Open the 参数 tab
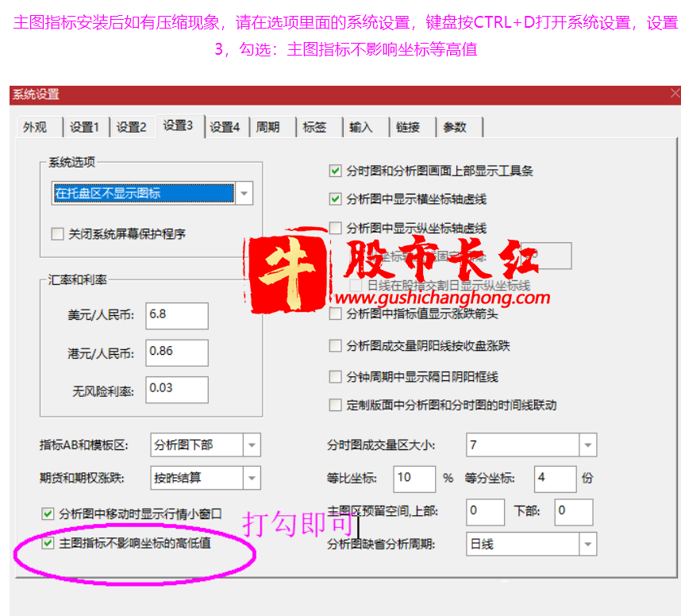681x616 pixels. [459, 127]
